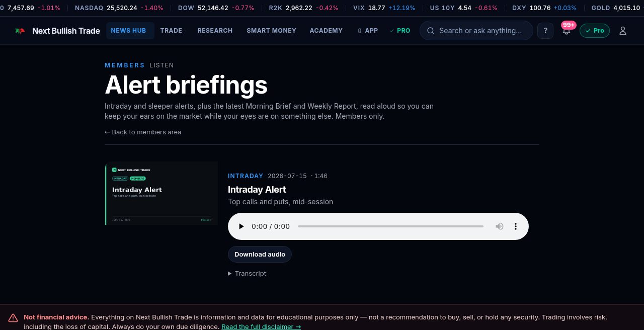The width and height of the screenshot is (644, 330).
Task: Seek on the audio progress bar
Action: pos(390,226)
